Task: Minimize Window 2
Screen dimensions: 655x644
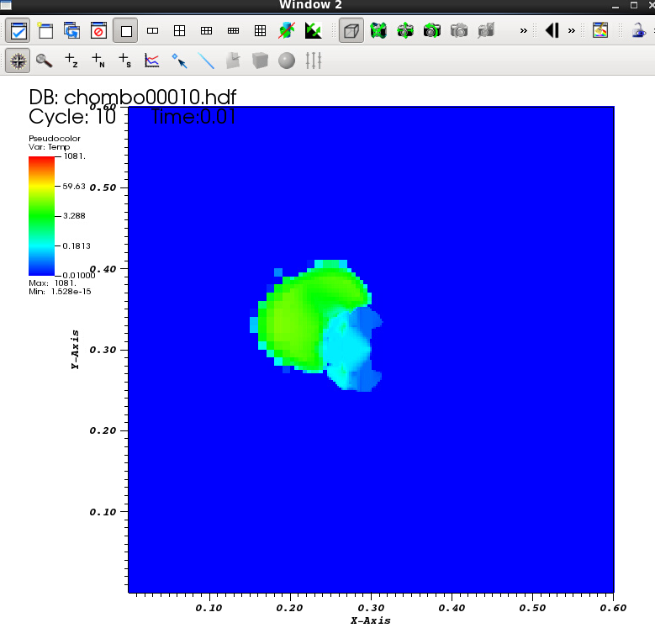Action: coord(615,6)
